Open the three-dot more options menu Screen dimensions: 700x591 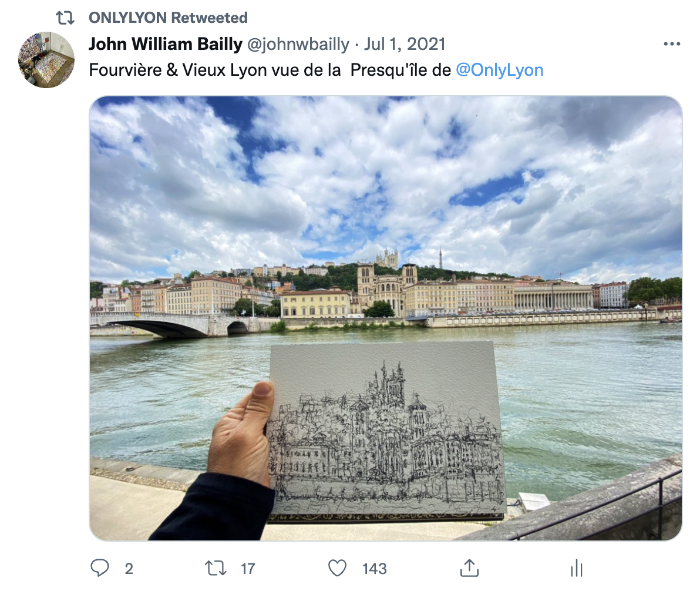[672, 44]
